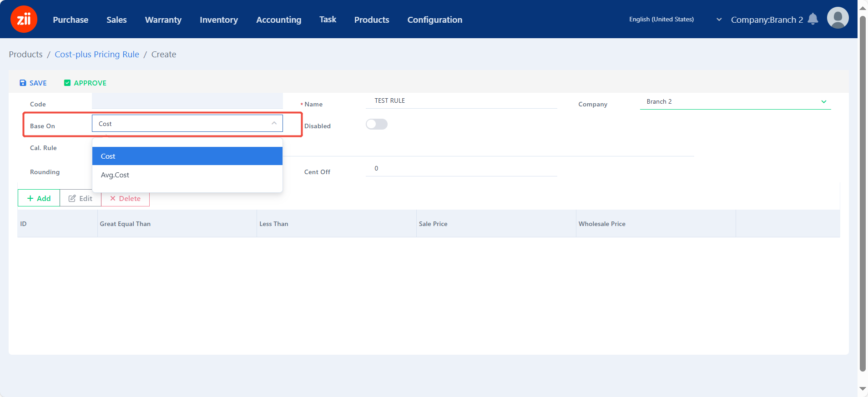Click the Edit row button
868x397 pixels.
pos(81,198)
